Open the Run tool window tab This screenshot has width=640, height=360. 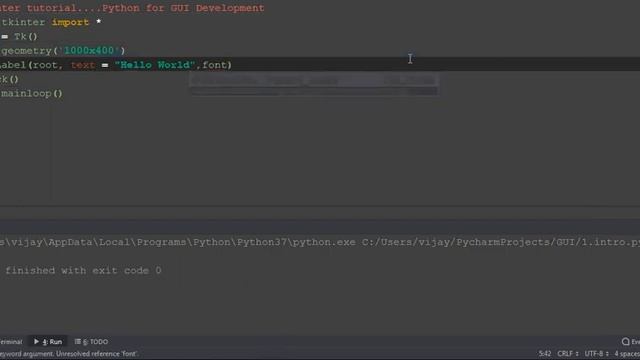(x=48, y=342)
